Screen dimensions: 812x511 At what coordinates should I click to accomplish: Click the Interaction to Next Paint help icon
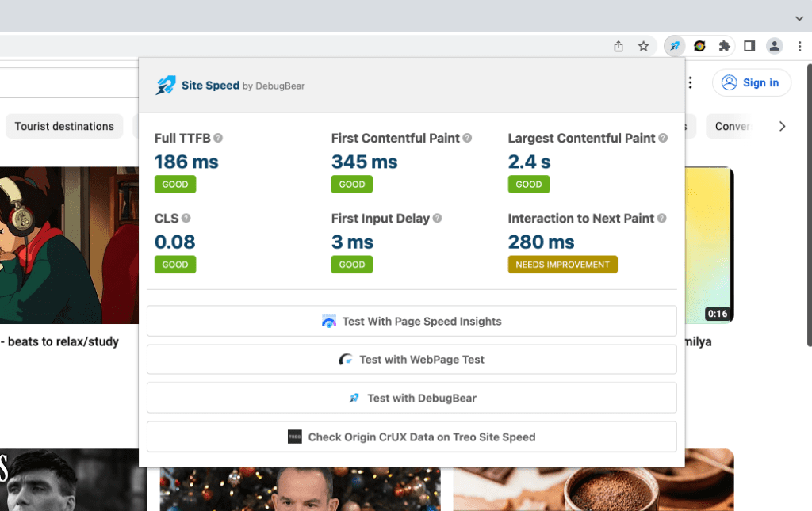pos(661,218)
